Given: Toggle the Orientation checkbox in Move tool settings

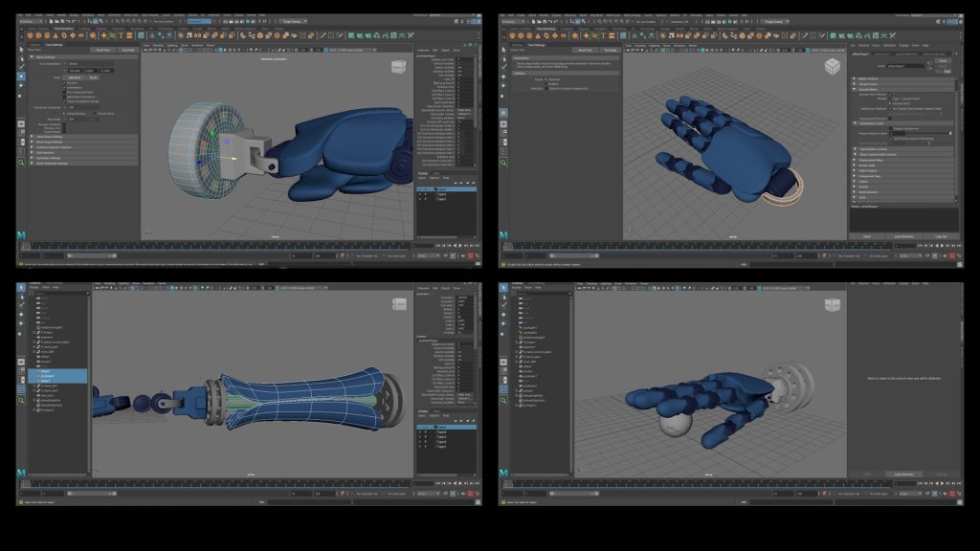Looking at the screenshot, I should tap(64, 87).
